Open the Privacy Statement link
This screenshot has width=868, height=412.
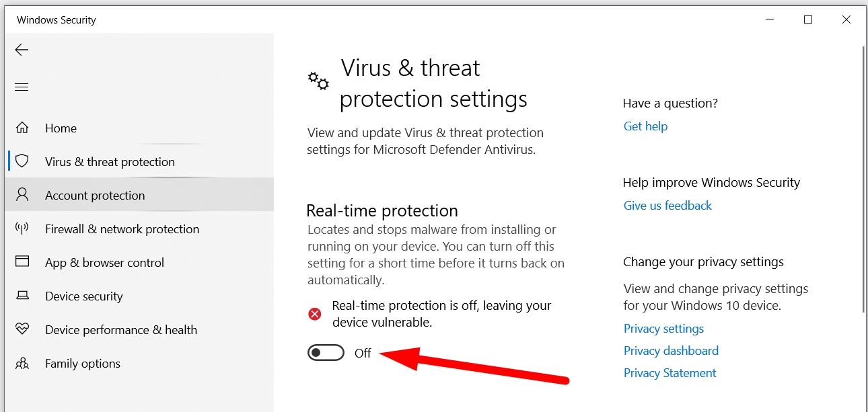tap(670, 373)
